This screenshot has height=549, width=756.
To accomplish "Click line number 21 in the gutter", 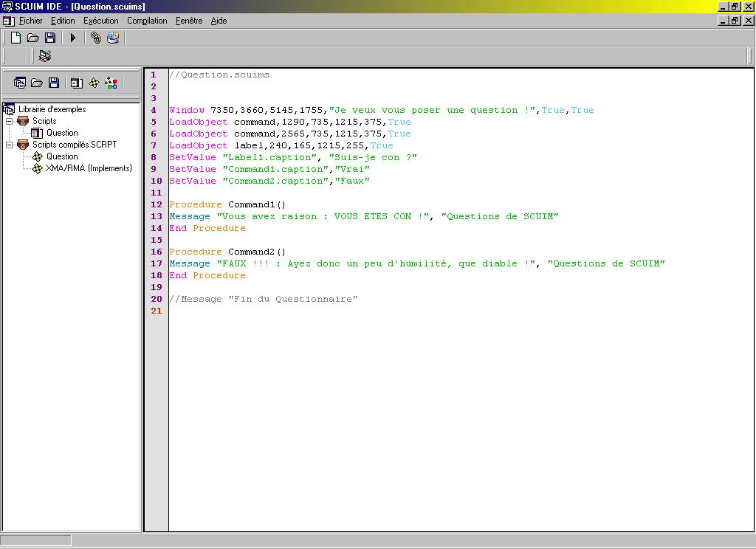I will (x=157, y=311).
